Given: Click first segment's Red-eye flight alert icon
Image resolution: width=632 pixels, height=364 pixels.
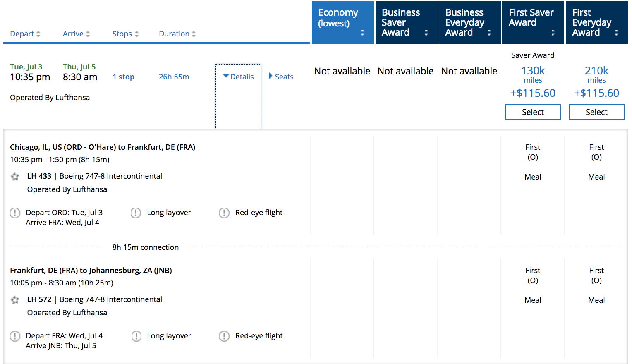Looking at the screenshot, I should pyautogui.click(x=224, y=213).
